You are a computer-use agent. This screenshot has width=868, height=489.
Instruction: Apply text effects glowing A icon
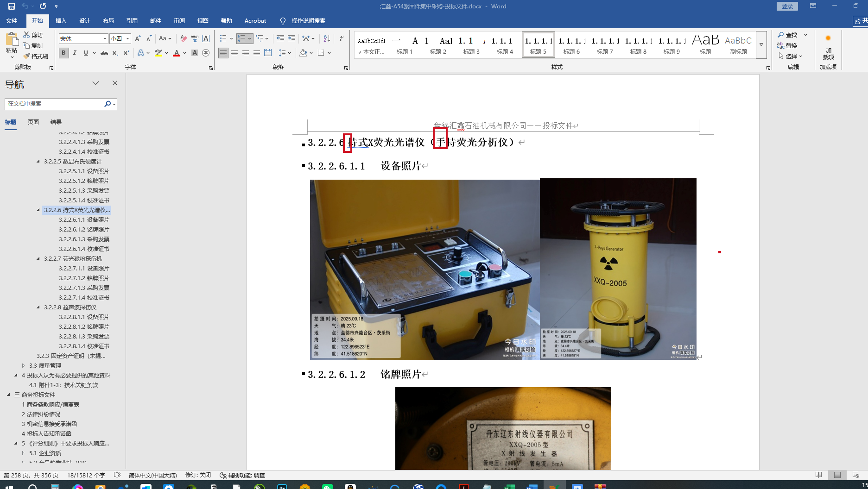click(141, 53)
